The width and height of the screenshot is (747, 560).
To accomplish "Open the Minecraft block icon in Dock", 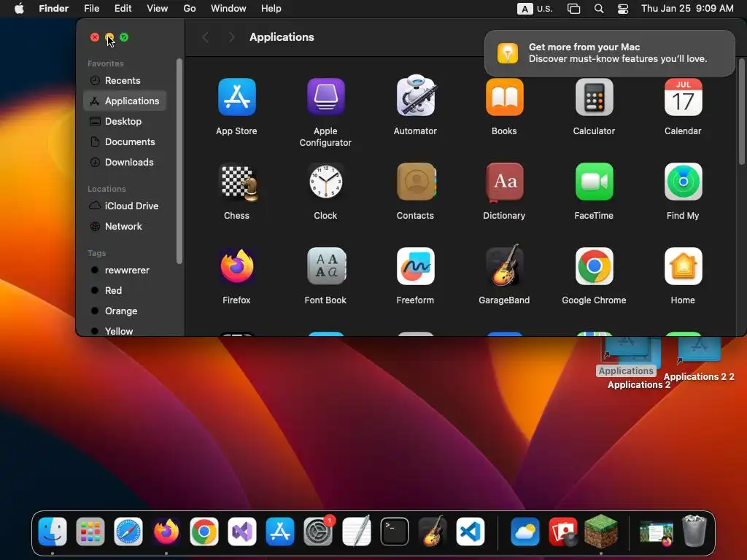I will coord(601,532).
